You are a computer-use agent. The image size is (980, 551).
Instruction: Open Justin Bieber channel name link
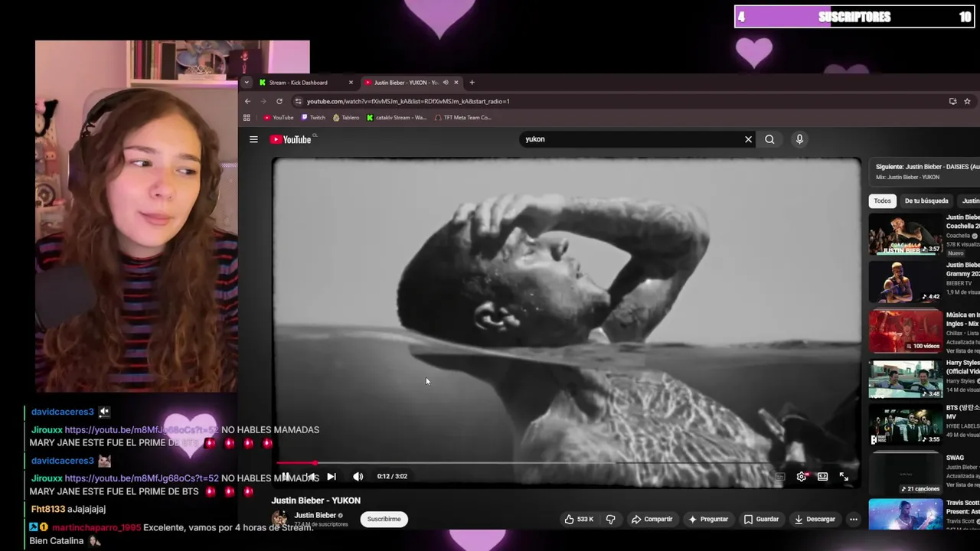(x=315, y=515)
